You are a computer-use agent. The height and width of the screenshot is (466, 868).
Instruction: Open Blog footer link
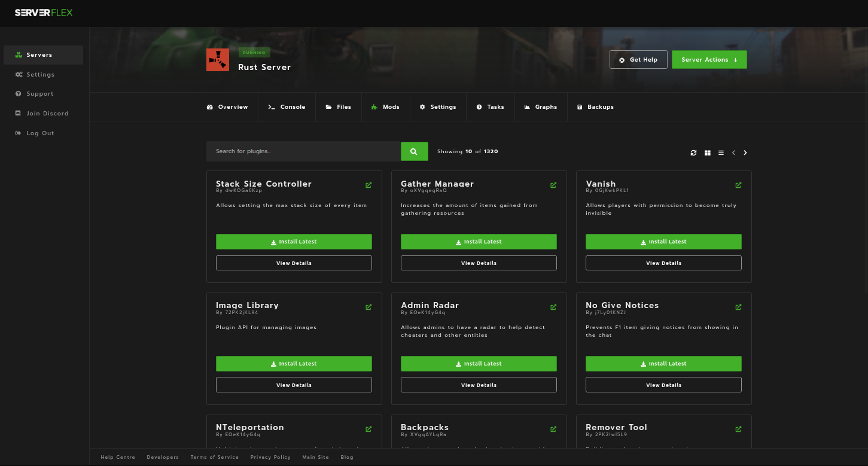click(347, 458)
